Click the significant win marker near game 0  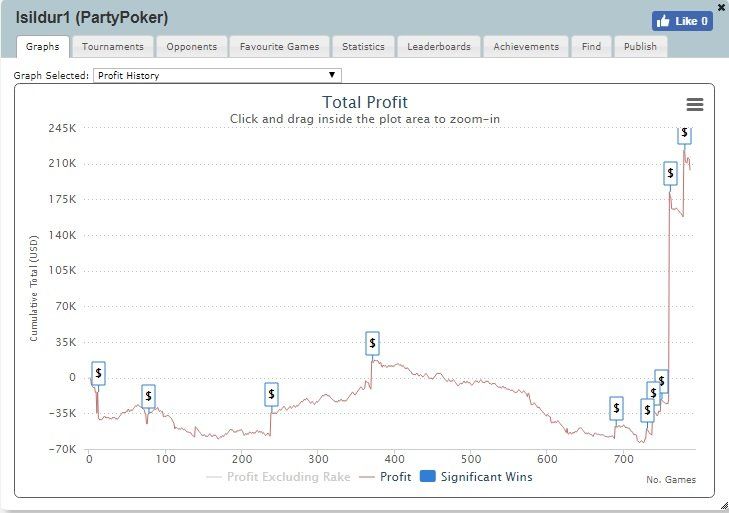[98, 373]
